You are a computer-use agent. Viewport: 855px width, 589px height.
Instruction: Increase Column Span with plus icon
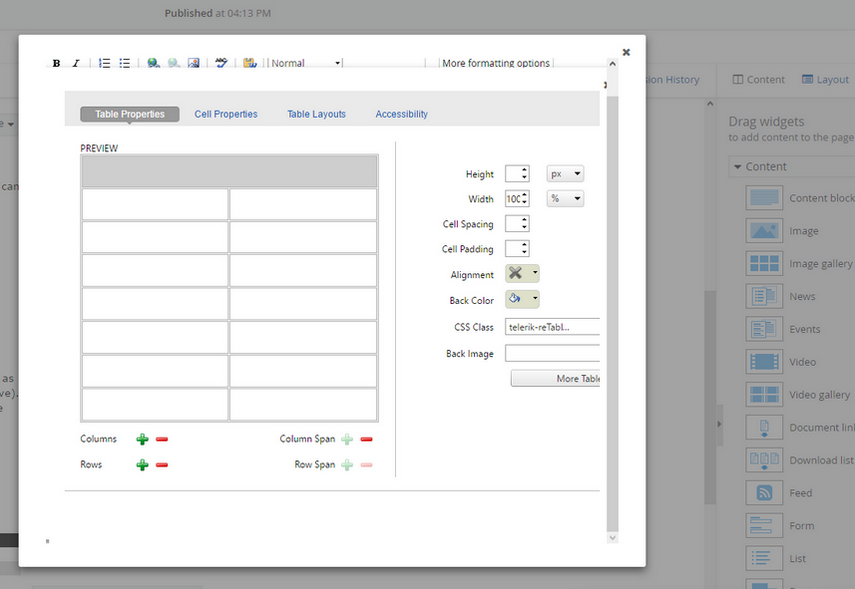pyautogui.click(x=347, y=439)
